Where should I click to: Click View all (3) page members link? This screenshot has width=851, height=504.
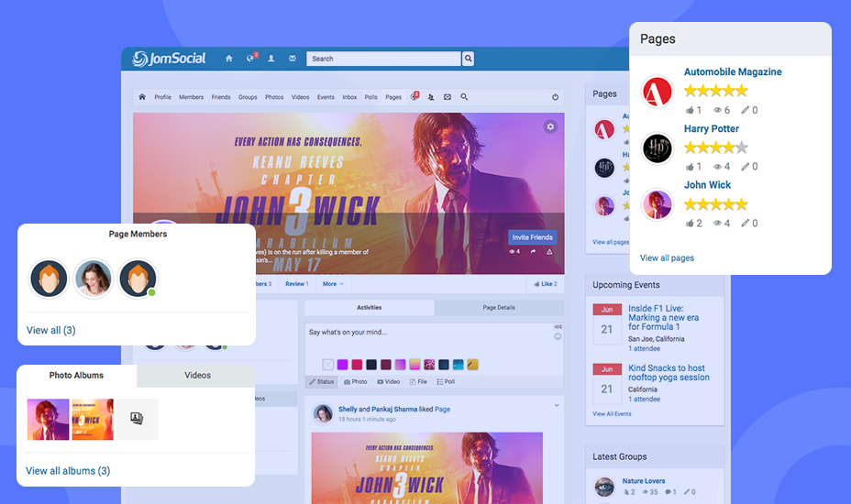[x=51, y=330]
